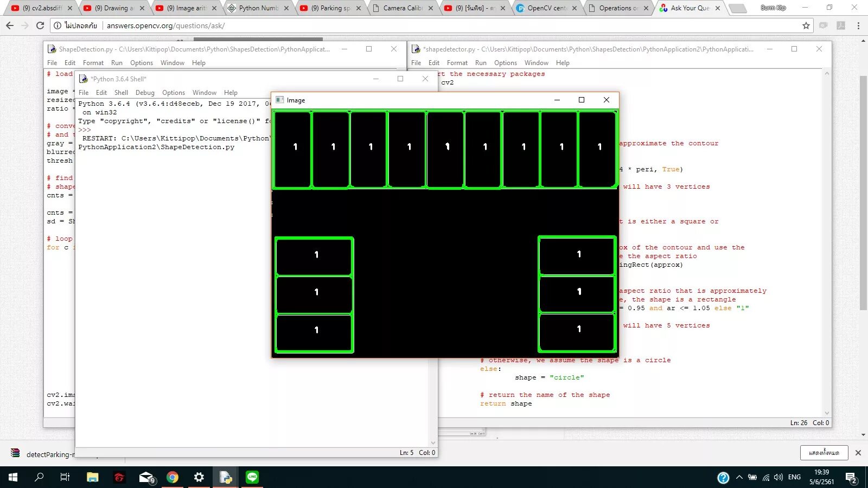Screen dimensions: 868x488
Task: Click the Image window title icon
Action: (280, 100)
